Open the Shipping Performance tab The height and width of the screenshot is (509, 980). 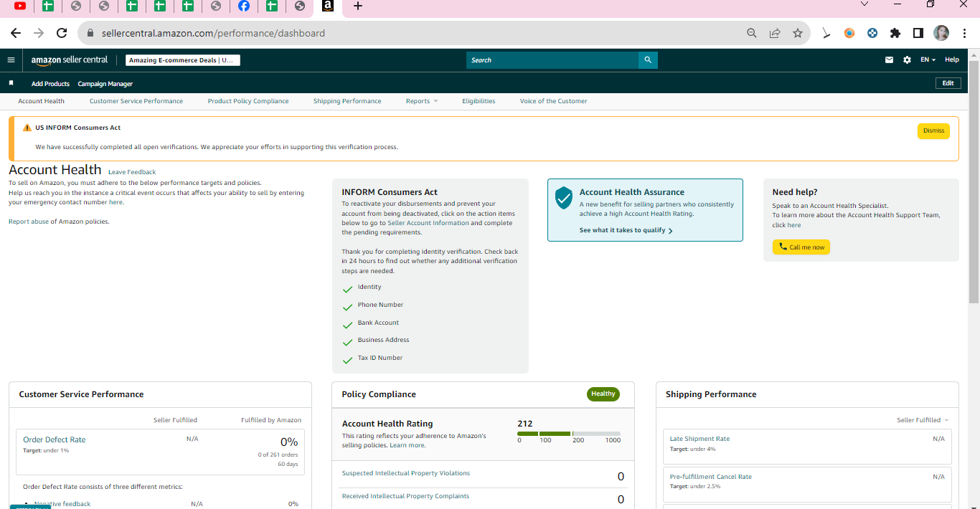(x=347, y=101)
